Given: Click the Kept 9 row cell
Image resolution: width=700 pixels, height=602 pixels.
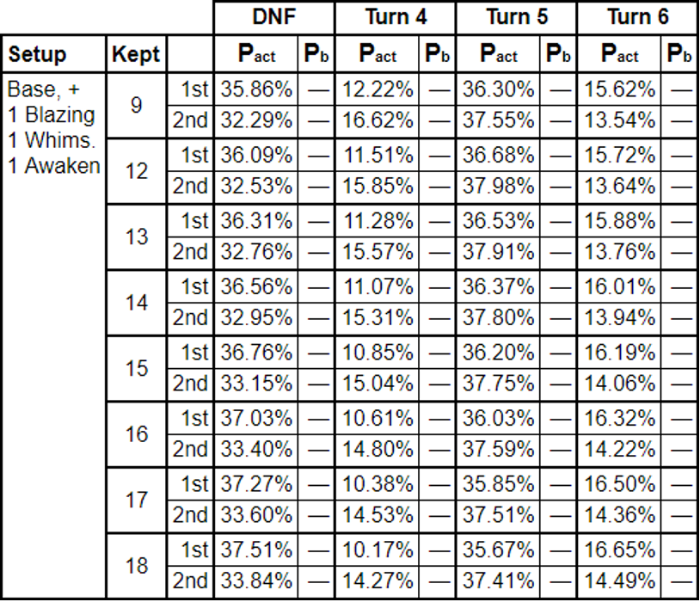Looking at the screenshot, I should pyautogui.click(x=136, y=106).
